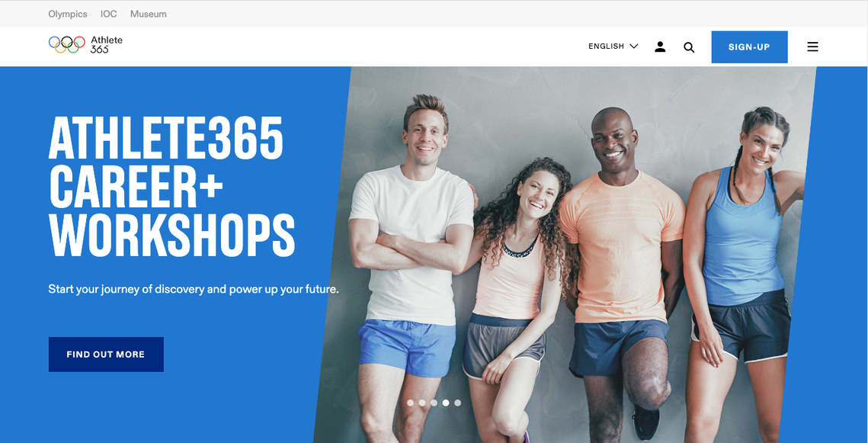Open the ENGLISH language dropdown
868x443 pixels.
coord(613,47)
